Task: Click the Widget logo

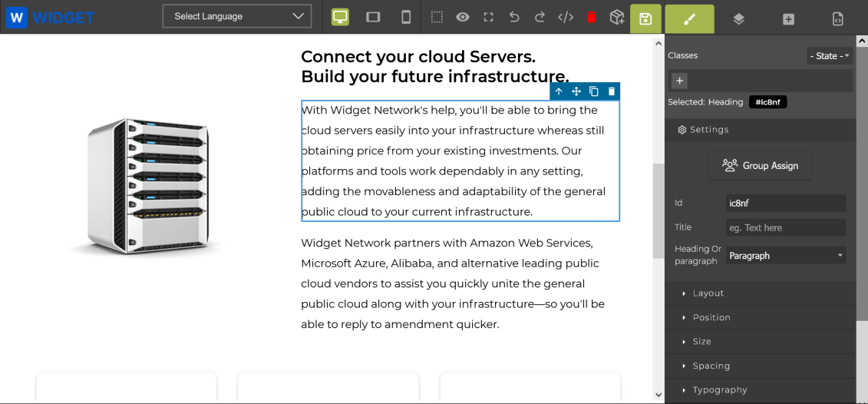Action: [51, 18]
